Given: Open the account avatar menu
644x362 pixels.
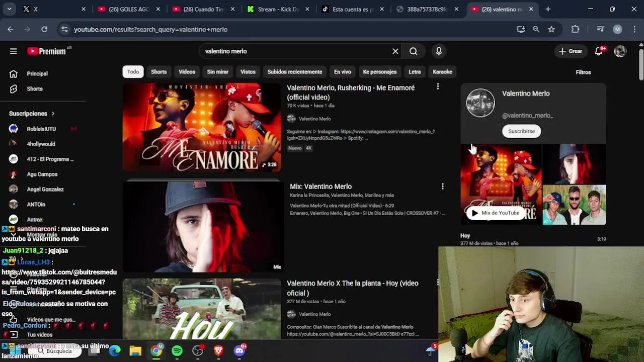Looking at the screenshot, I should 620,51.
